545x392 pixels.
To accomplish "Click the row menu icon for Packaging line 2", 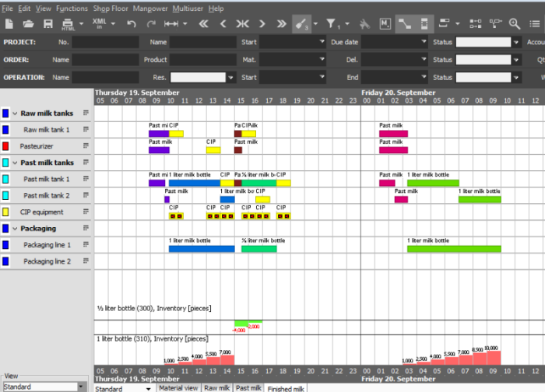I will [x=86, y=261].
